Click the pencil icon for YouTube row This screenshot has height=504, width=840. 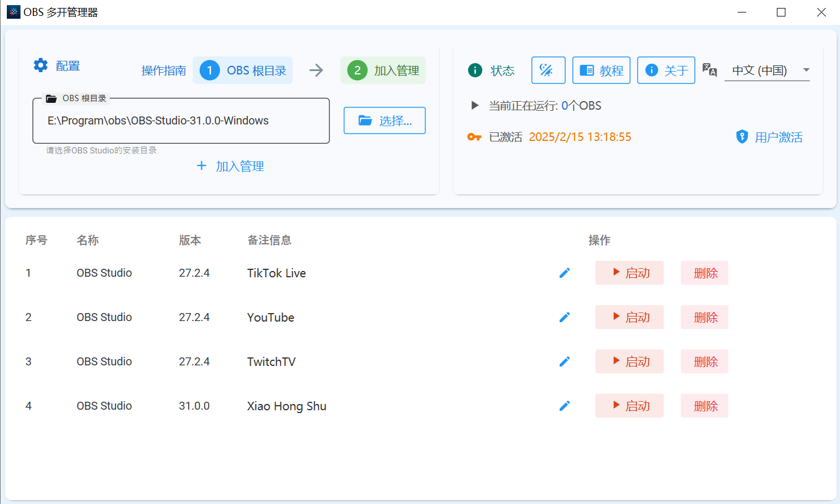point(564,317)
